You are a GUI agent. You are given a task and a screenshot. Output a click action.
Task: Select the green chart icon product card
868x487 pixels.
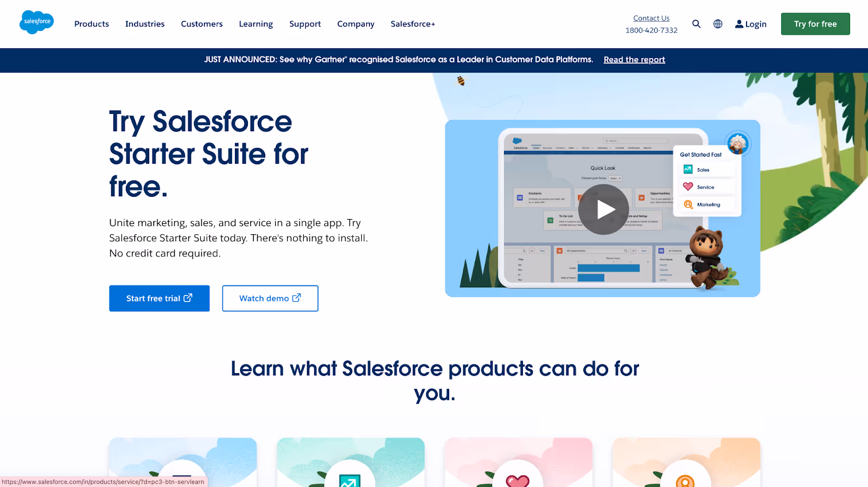point(350,463)
